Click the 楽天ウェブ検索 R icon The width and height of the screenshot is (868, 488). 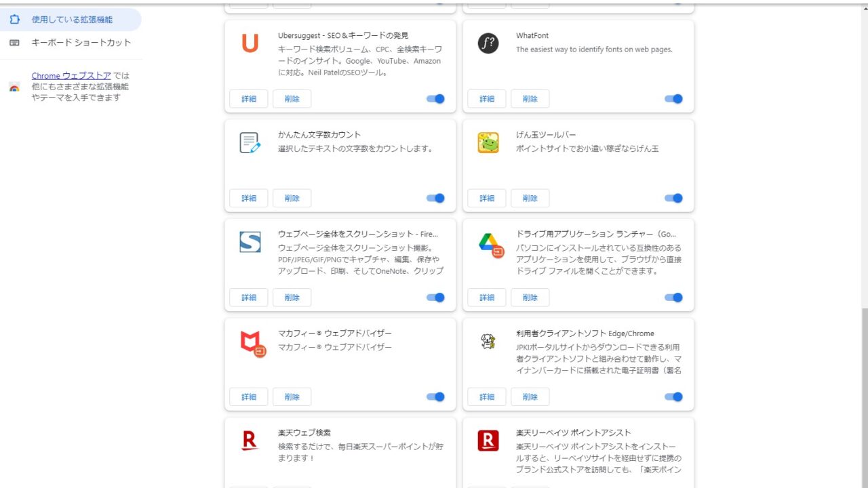point(250,441)
